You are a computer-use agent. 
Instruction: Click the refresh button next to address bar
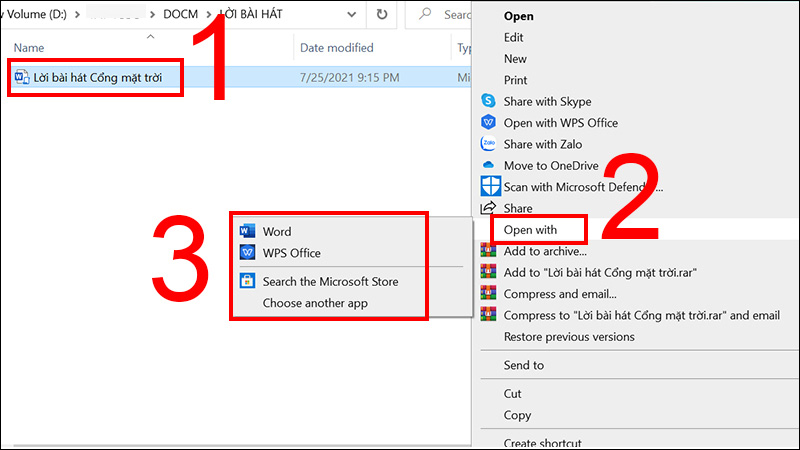point(382,14)
